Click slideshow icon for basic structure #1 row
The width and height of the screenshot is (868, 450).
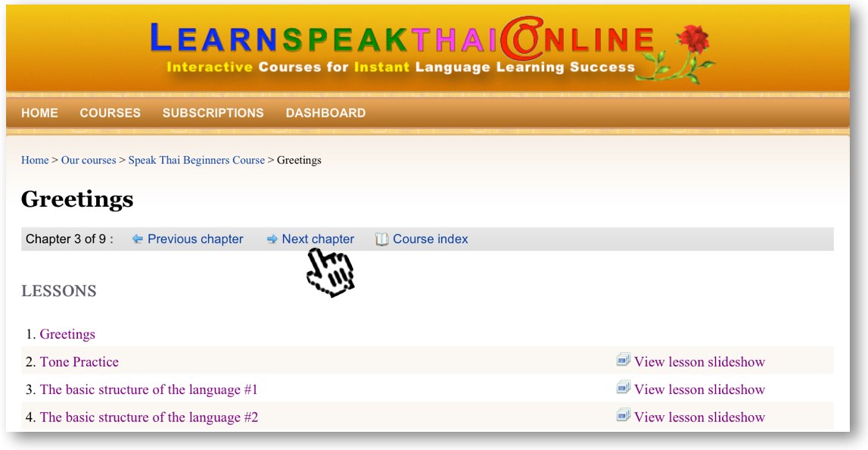click(x=624, y=388)
